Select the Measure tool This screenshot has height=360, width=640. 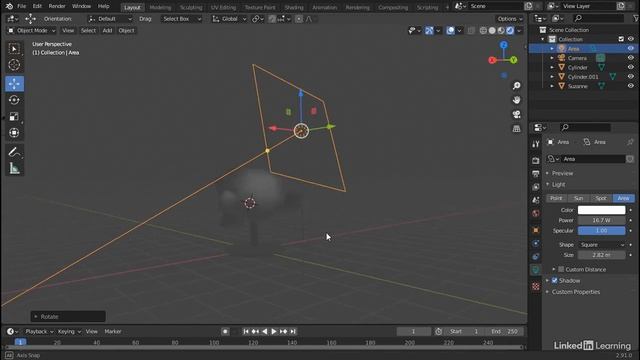click(14, 168)
